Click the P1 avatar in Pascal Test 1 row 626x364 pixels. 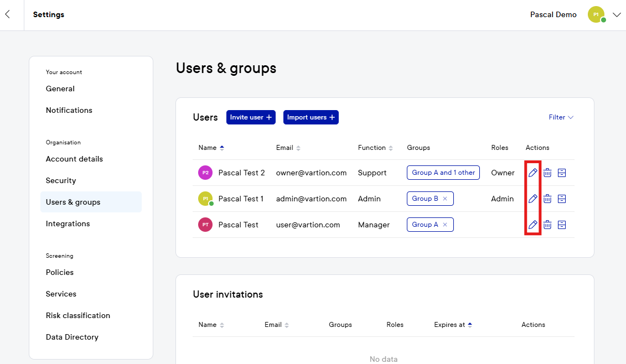pyautogui.click(x=205, y=199)
